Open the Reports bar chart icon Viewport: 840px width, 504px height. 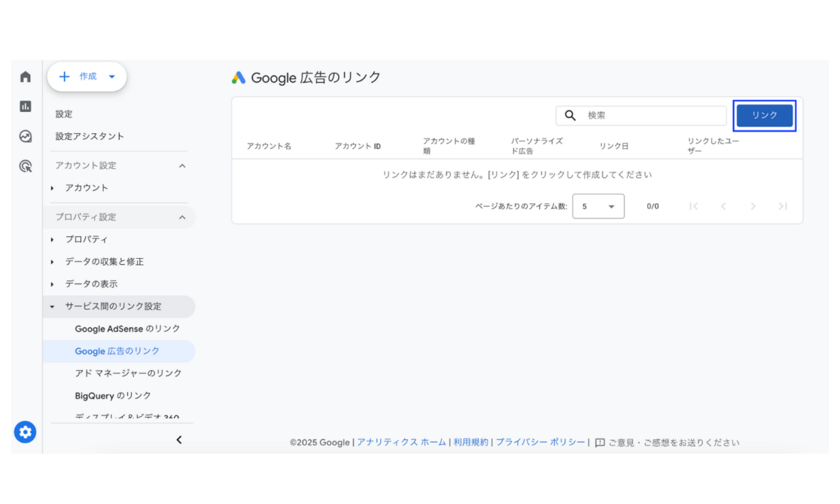(x=26, y=107)
